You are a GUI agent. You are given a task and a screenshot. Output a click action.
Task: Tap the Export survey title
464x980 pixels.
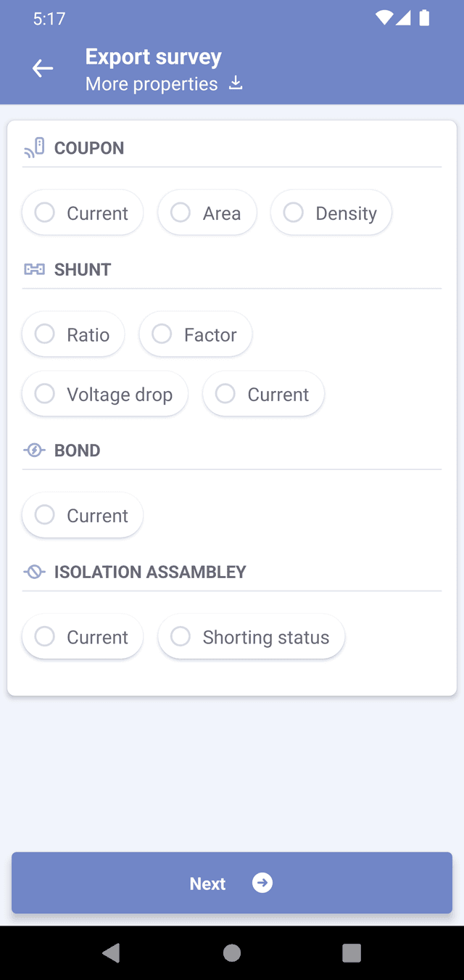[154, 57]
